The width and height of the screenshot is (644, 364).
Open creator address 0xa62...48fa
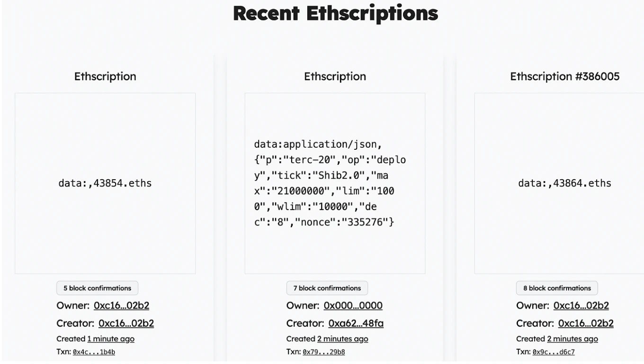point(356,324)
